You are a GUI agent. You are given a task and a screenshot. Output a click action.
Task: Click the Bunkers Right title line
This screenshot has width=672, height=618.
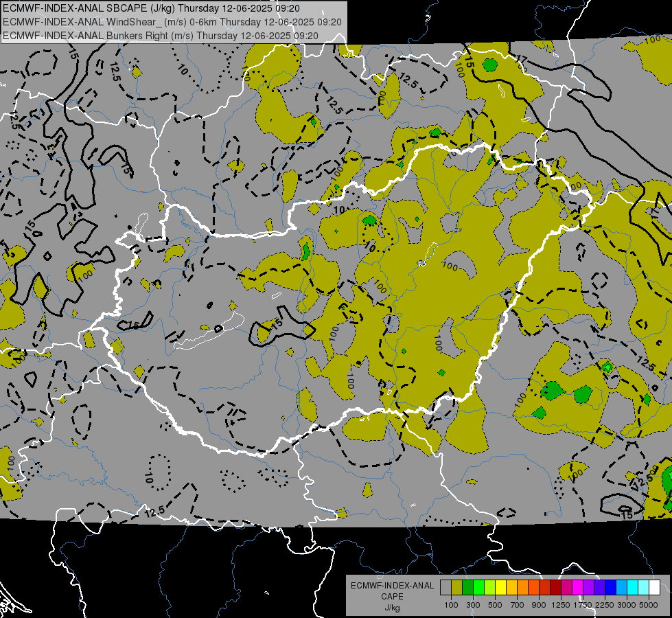click(161, 36)
